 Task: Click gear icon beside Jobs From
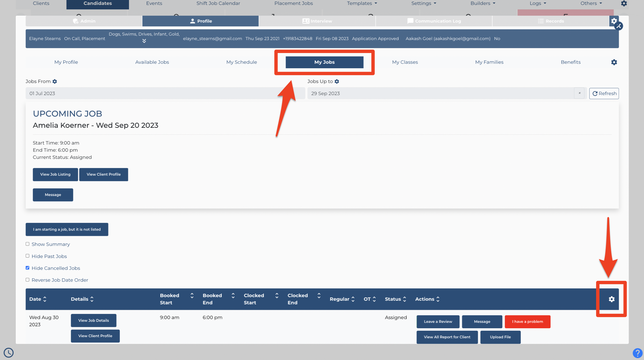click(x=55, y=81)
